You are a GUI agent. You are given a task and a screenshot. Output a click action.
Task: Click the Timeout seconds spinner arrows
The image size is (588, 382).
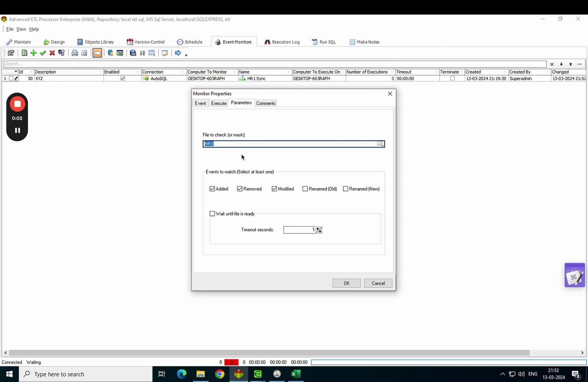pos(319,230)
